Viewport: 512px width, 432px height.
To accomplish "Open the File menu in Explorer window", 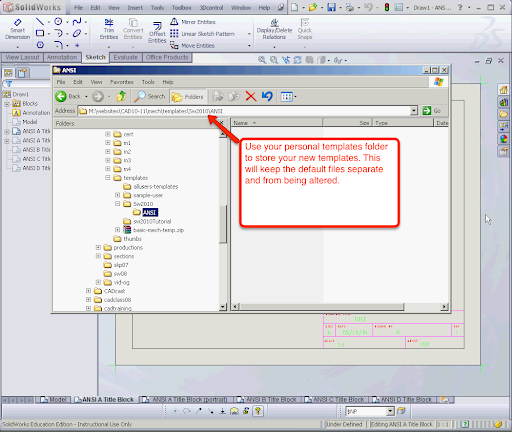I will click(x=61, y=82).
